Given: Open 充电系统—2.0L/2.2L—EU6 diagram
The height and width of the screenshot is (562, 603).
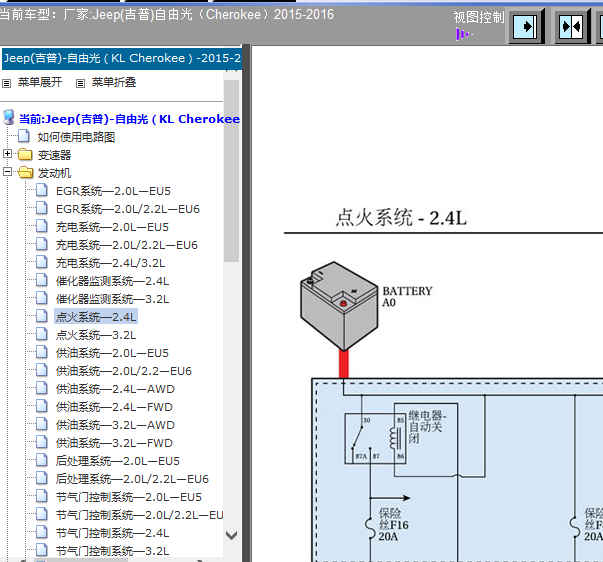Looking at the screenshot, I should (x=127, y=245).
